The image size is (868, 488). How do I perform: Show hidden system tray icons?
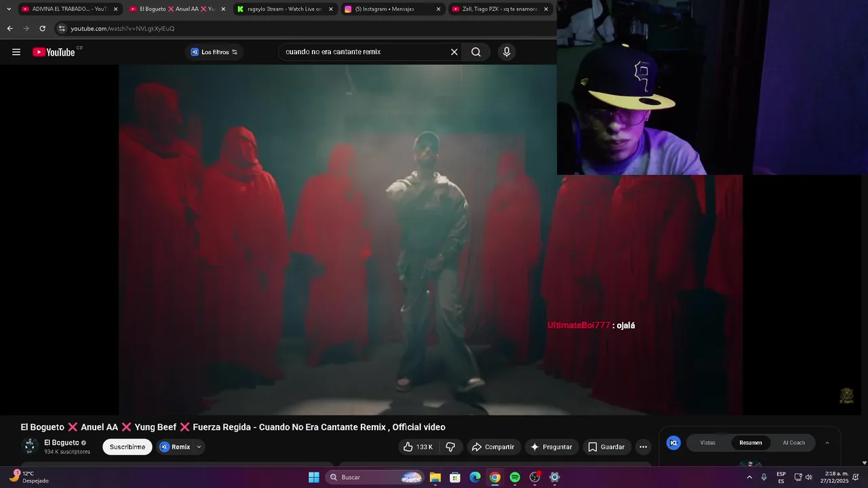(749, 477)
